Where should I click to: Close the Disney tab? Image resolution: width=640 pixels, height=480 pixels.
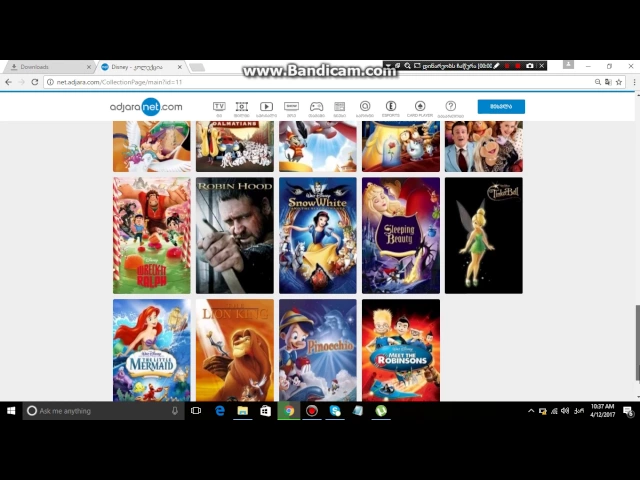[x=180, y=67]
